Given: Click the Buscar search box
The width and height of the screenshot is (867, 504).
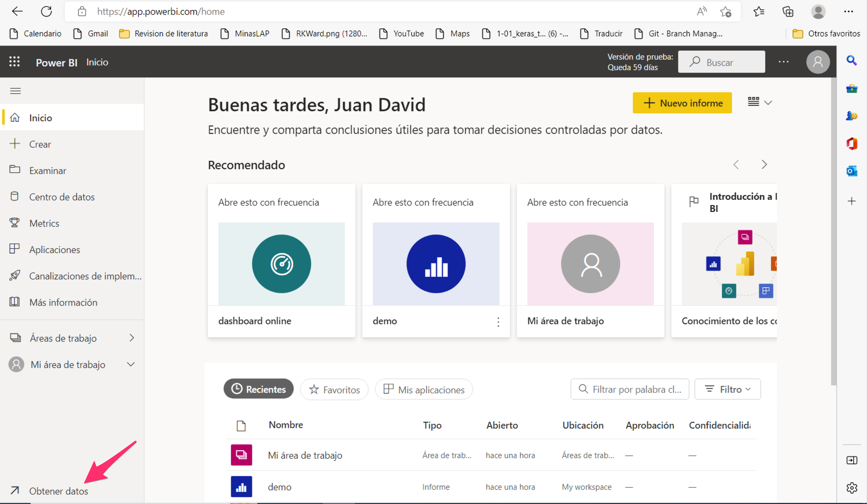Looking at the screenshot, I should (x=721, y=62).
